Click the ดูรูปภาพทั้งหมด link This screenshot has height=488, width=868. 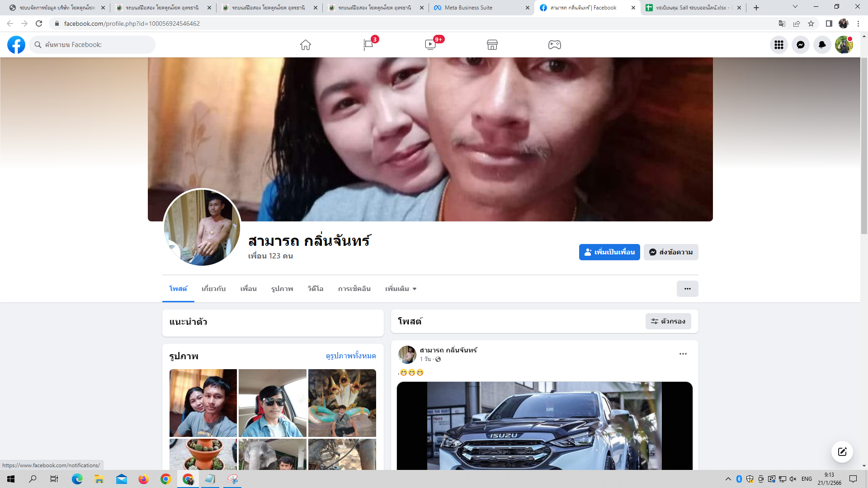pos(351,356)
